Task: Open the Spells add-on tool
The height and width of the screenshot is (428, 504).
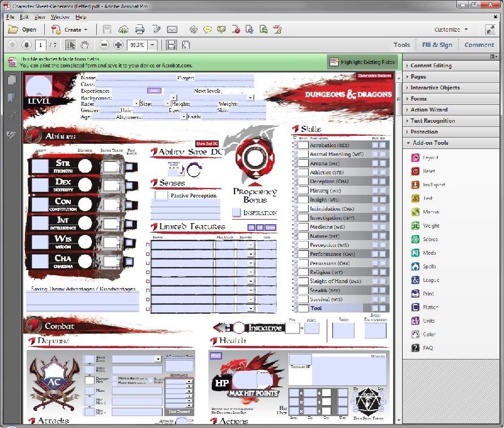Action: coord(429,267)
